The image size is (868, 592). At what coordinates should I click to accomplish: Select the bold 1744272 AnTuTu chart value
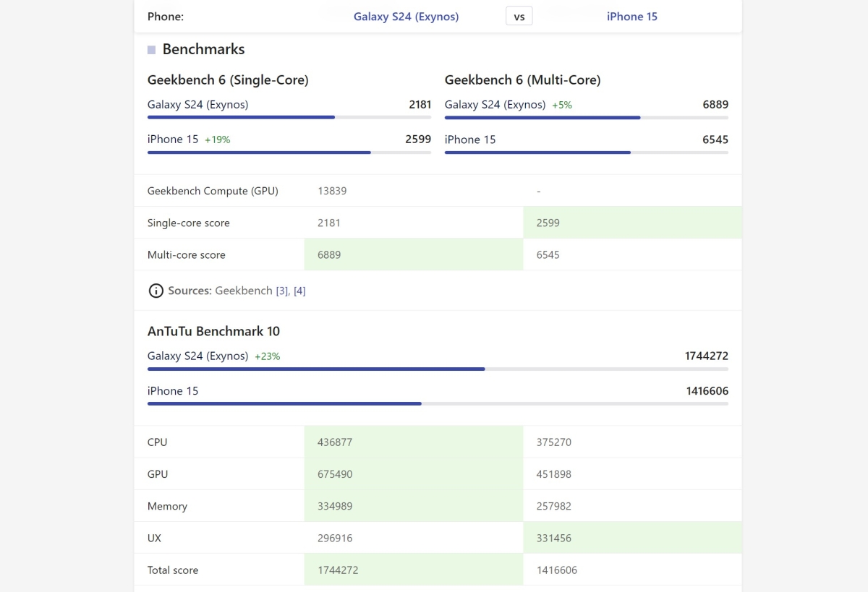point(707,356)
